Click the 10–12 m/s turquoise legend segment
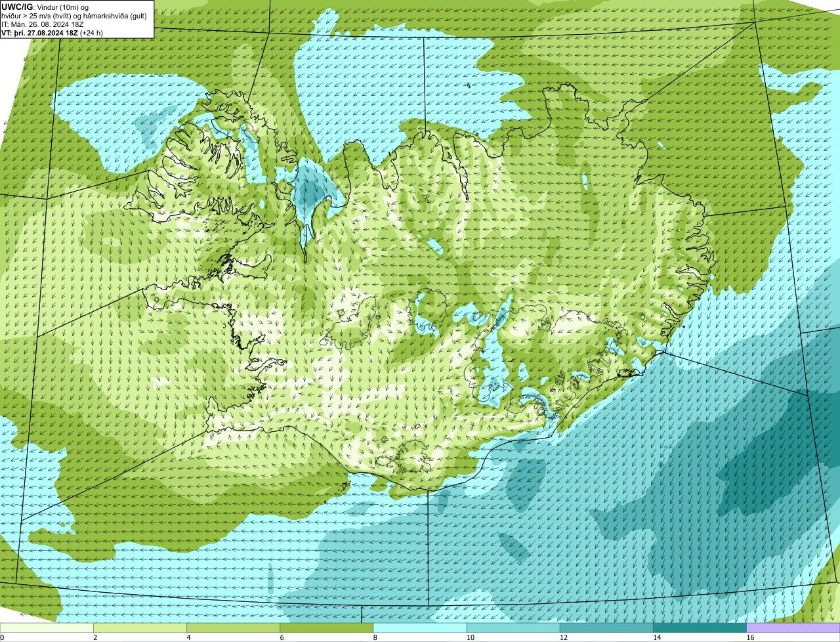 pos(513,628)
